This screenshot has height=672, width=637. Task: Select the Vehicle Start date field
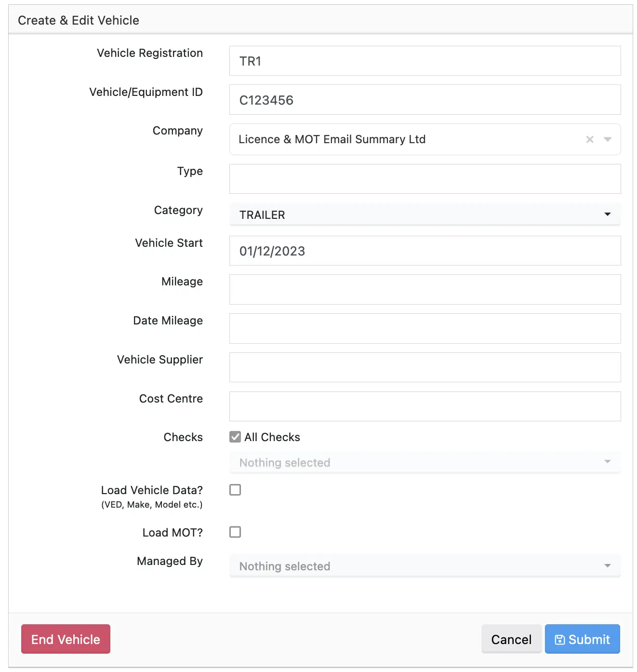tap(425, 251)
